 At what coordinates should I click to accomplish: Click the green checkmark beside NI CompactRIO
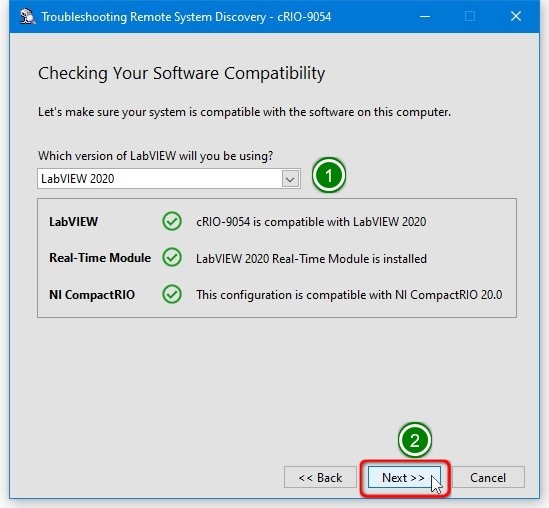tap(172, 294)
